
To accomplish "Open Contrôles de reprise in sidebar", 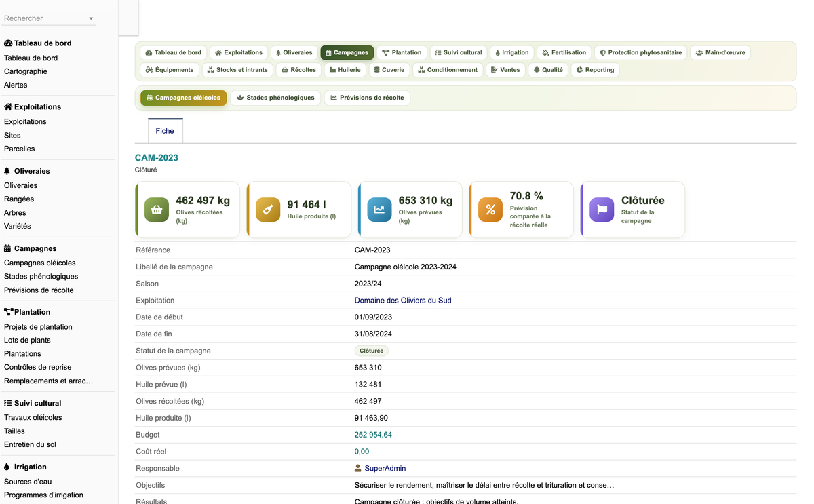I will point(38,367).
